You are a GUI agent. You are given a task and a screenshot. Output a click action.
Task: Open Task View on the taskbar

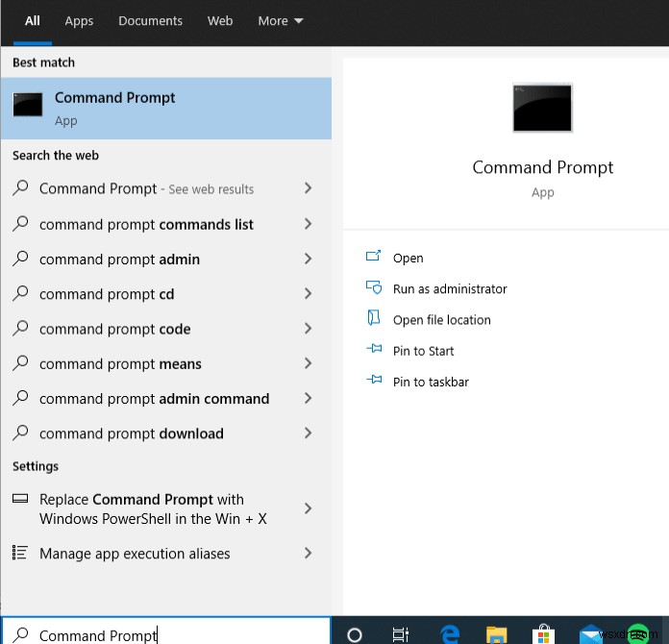[x=400, y=634]
